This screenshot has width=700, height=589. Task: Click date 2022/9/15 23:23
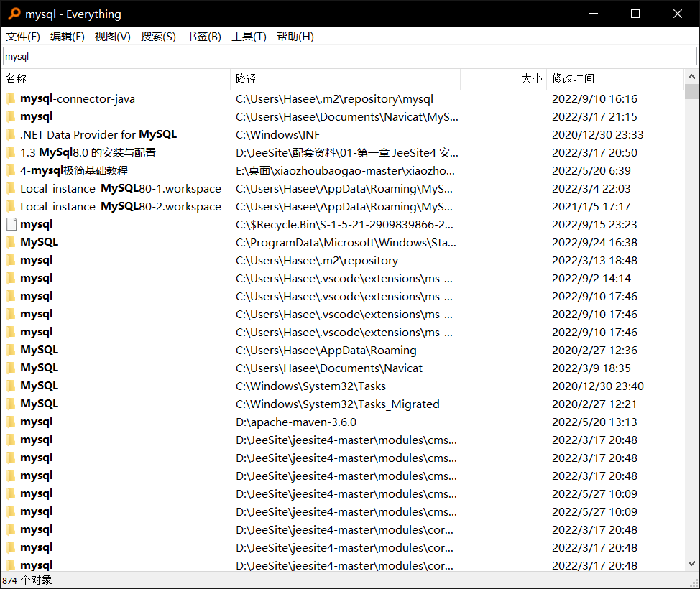pyautogui.click(x=594, y=224)
